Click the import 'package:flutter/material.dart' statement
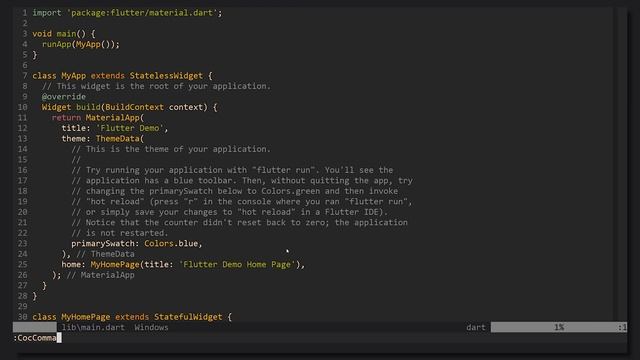This screenshot has height=360, width=640. [127, 13]
